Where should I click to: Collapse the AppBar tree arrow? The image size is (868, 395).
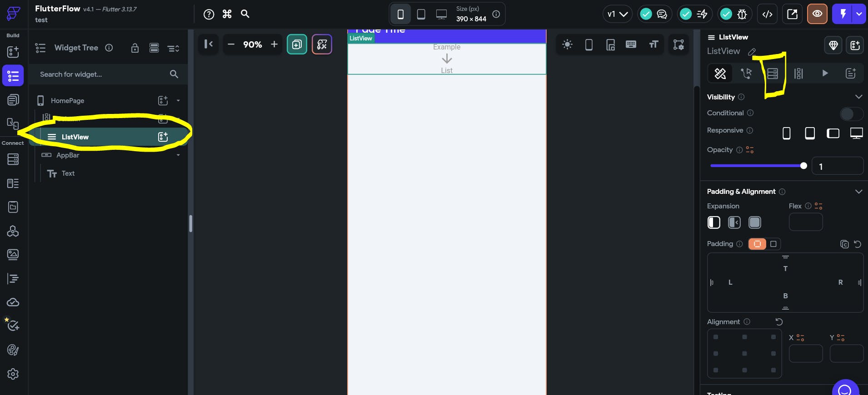(x=178, y=155)
